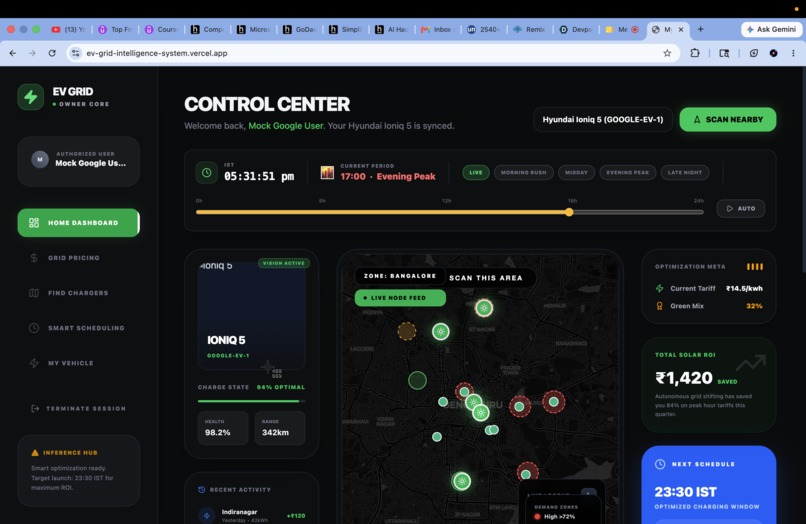Click the Find Chargers map icon
Image resolution: width=806 pixels, height=524 pixels.
[x=34, y=293]
